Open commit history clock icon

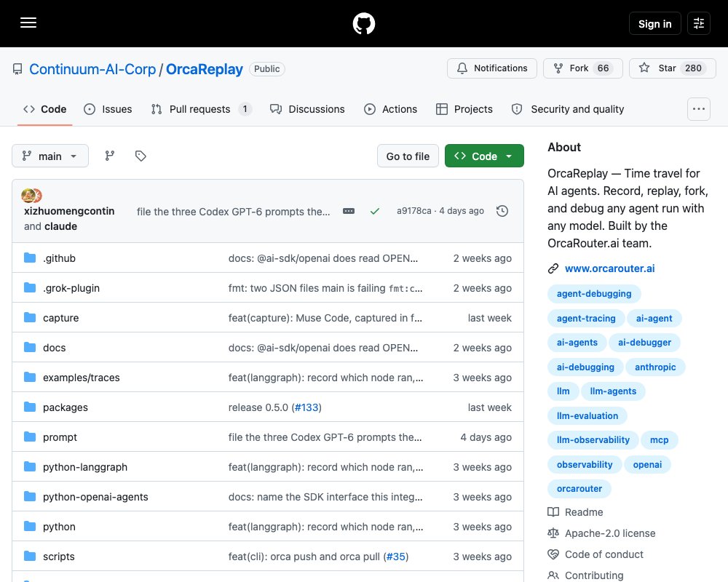click(502, 211)
